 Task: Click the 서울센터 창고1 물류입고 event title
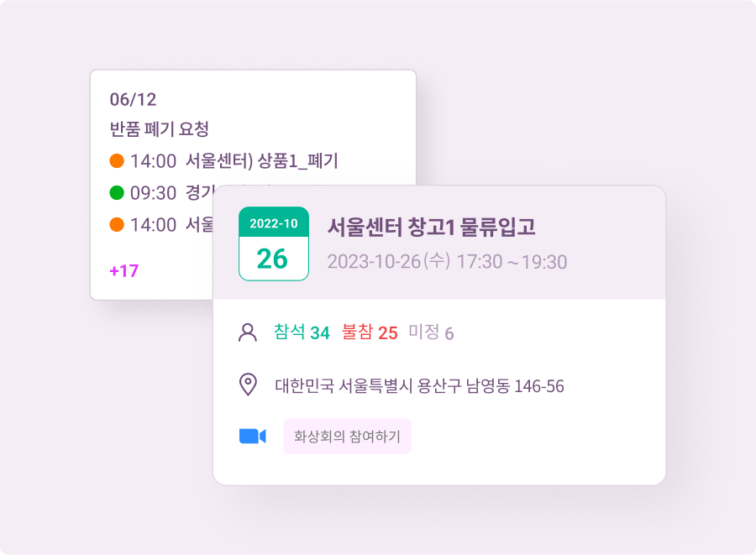[431, 227]
